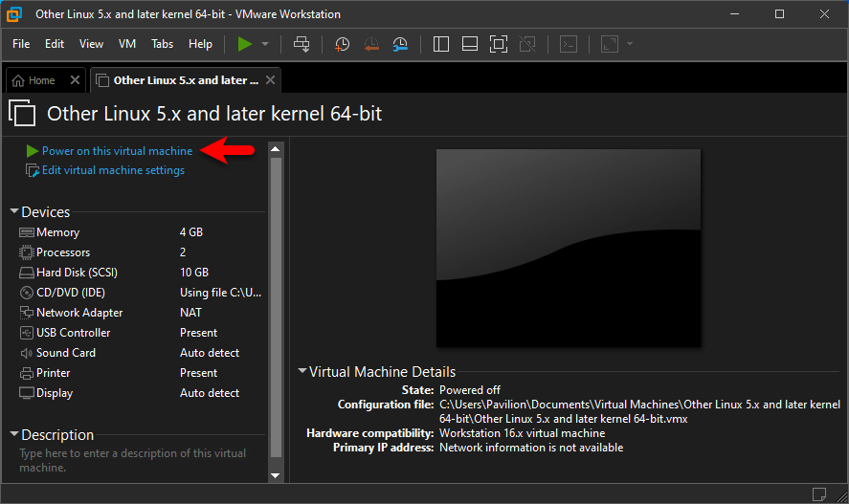Click the 10 GB hard disk value
This screenshot has width=849, height=504.
click(x=194, y=272)
